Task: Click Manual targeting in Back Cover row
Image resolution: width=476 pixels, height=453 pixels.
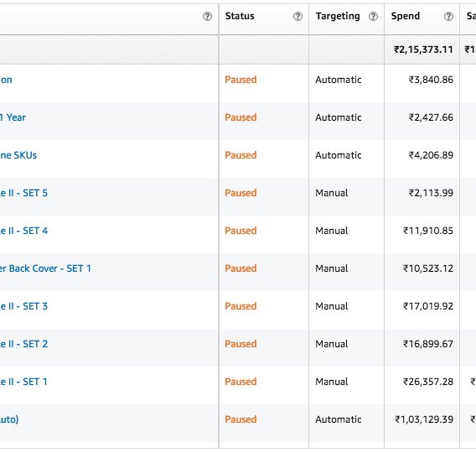Action: point(332,268)
